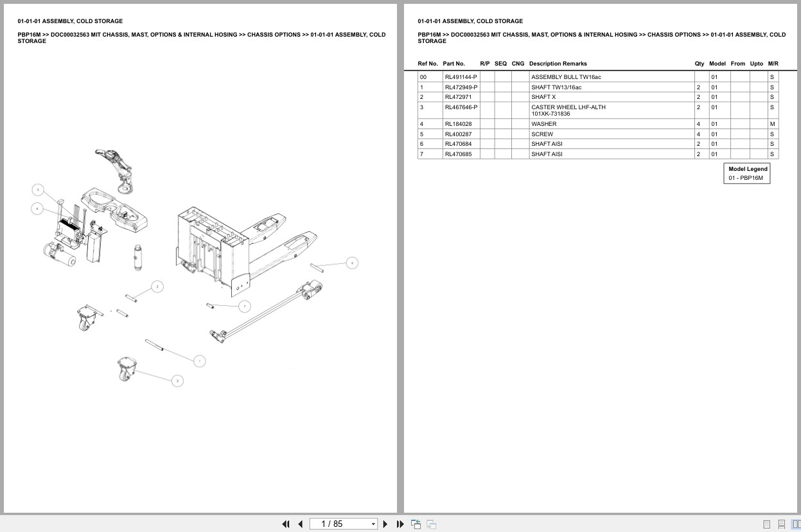
Task: Click the right page heading 01-01-01 ASSEMBLY, COLD STORAGE
Action: [470, 21]
